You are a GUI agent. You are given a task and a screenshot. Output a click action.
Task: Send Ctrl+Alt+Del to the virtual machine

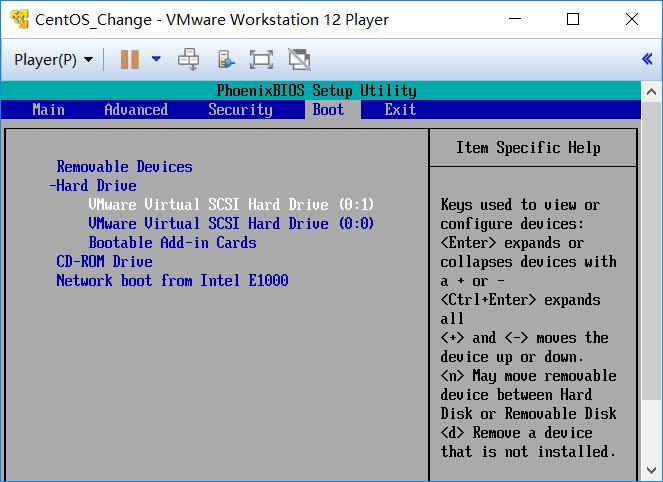click(x=189, y=59)
